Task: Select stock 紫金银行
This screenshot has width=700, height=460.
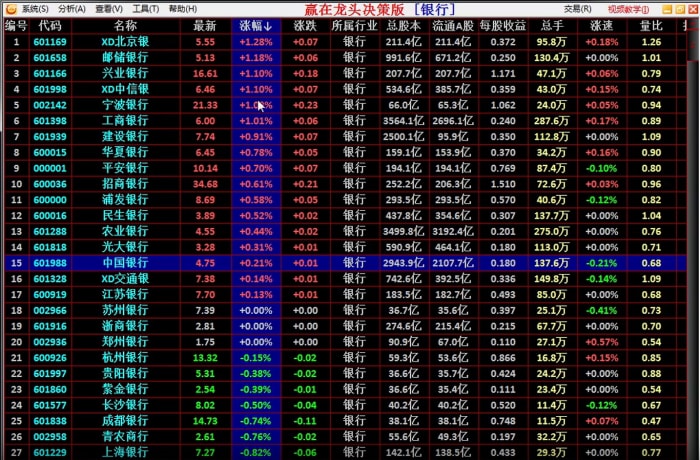Action: (125, 389)
